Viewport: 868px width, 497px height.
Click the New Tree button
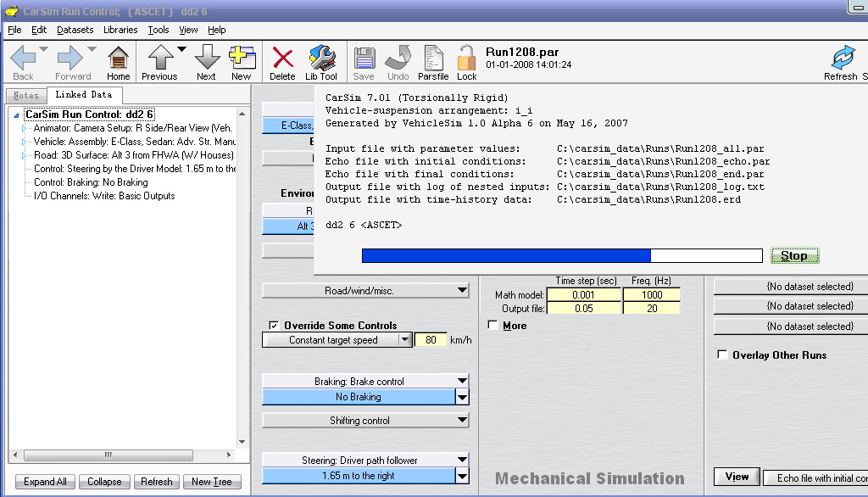click(x=211, y=482)
